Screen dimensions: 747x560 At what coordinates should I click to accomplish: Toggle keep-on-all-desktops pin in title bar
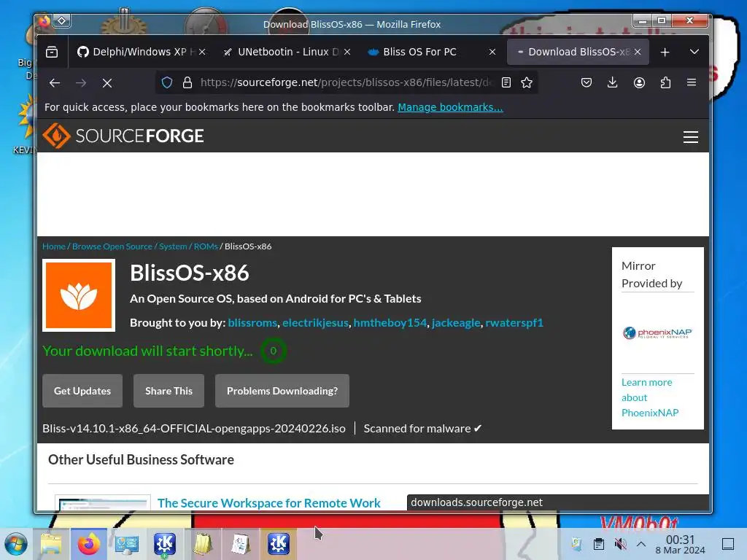click(x=62, y=21)
